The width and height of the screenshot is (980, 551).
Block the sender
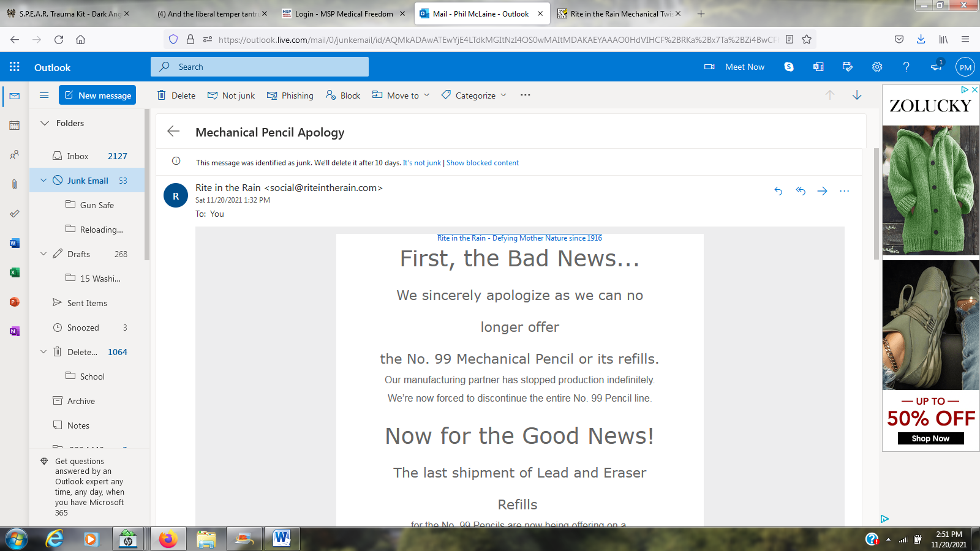click(343, 95)
